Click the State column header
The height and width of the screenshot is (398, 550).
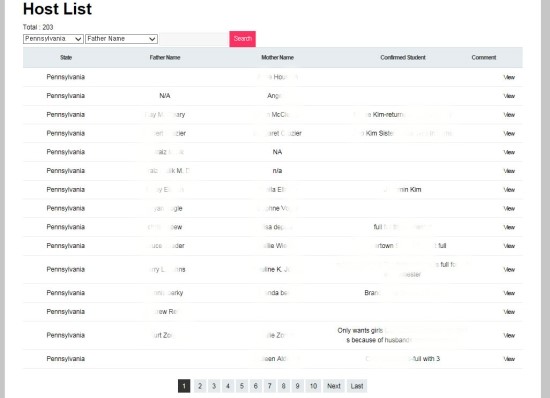66,58
